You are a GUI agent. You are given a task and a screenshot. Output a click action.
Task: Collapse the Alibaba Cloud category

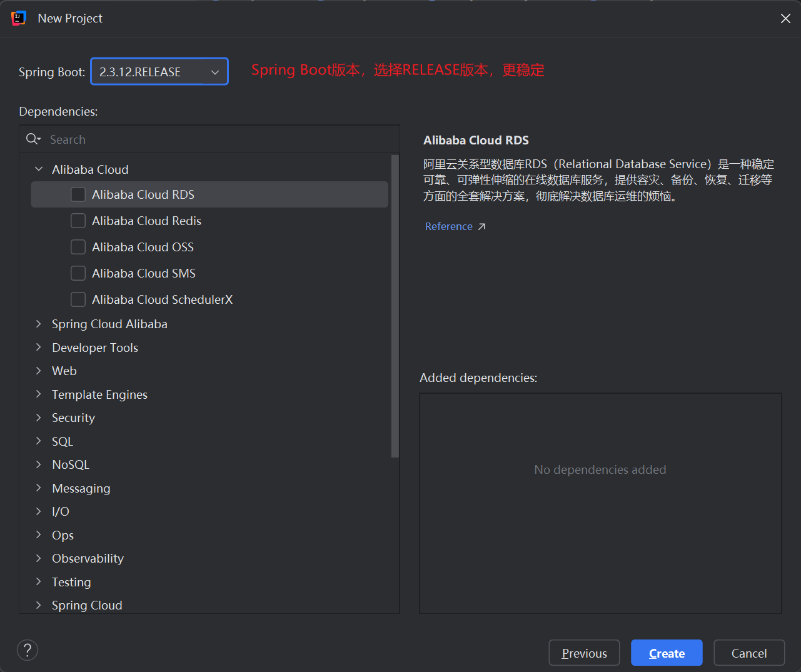point(39,169)
